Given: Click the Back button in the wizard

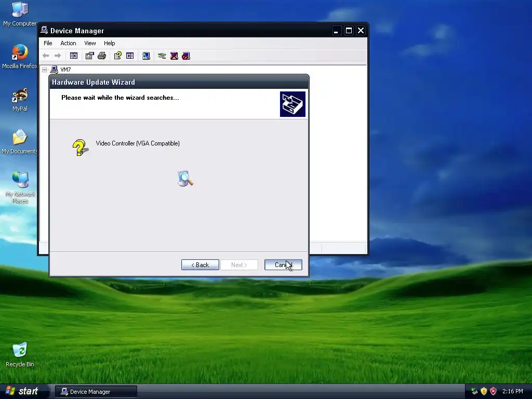Looking at the screenshot, I should (x=200, y=264).
